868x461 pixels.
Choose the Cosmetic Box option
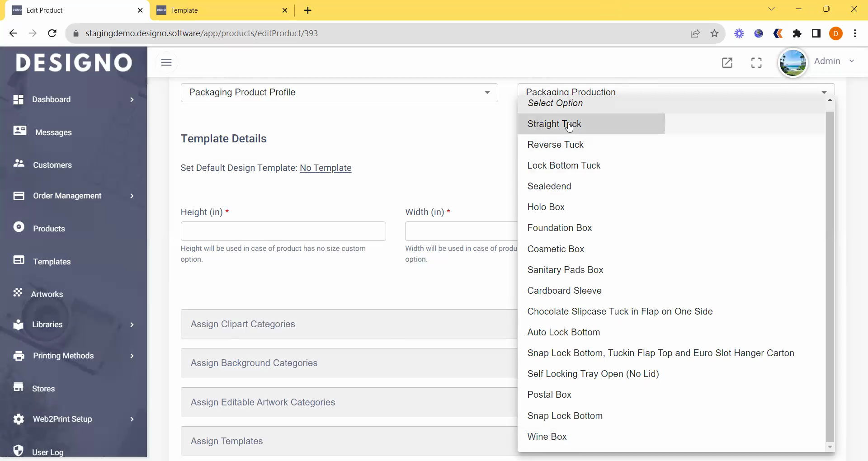pyautogui.click(x=556, y=249)
